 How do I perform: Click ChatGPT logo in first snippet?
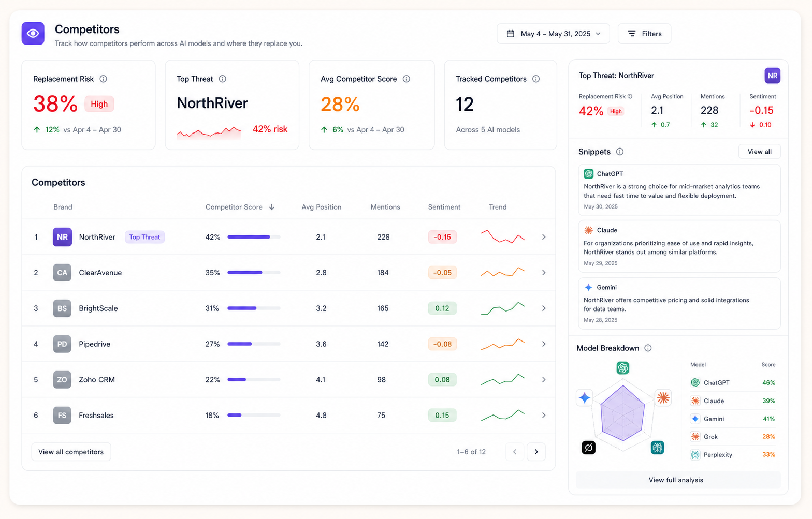[589, 174]
